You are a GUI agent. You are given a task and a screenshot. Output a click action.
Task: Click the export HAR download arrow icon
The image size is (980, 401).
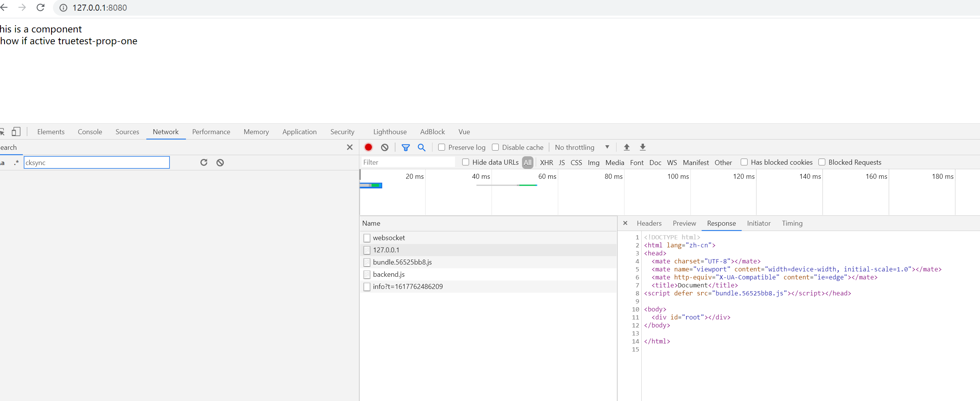pyautogui.click(x=642, y=147)
